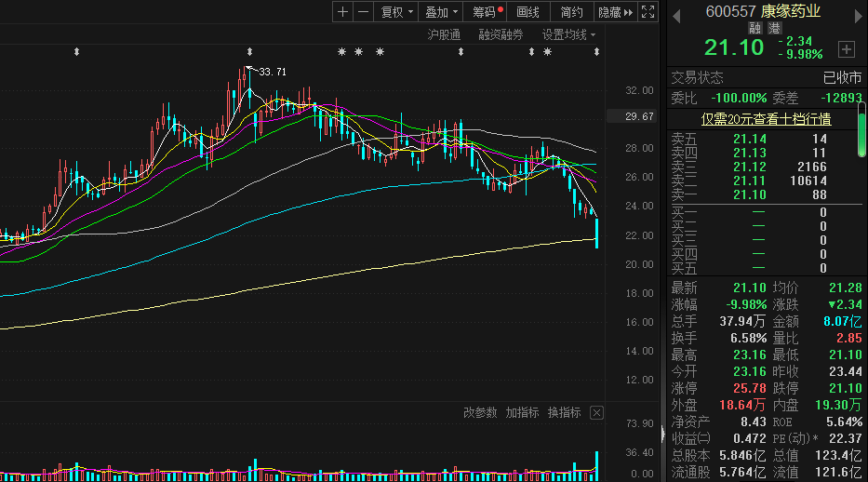Close the volume indicator panel

[596, 413]
